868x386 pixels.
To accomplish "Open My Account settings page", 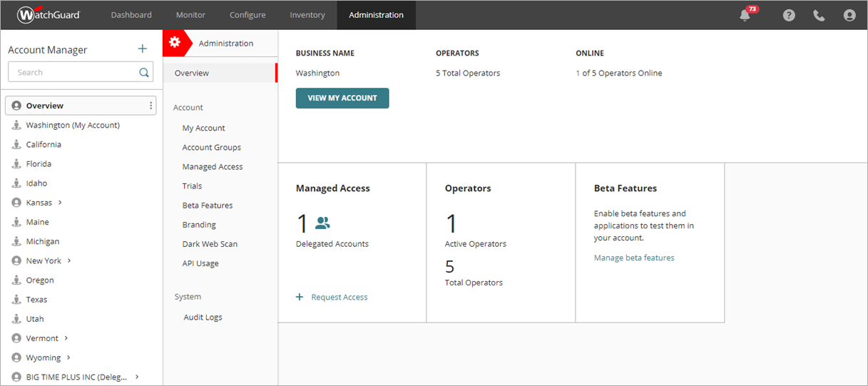I will tap(203, 128).
